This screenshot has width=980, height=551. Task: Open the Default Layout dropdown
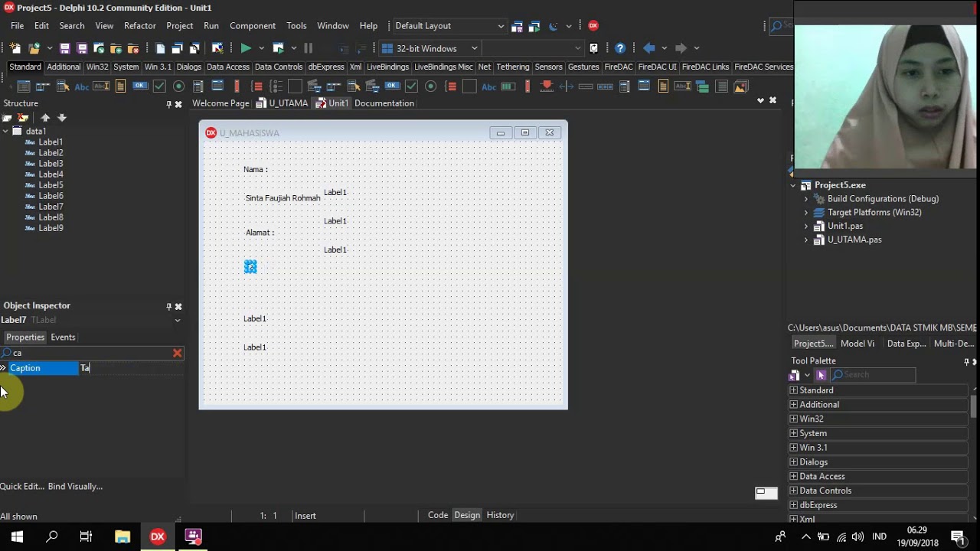pos(449,26)
